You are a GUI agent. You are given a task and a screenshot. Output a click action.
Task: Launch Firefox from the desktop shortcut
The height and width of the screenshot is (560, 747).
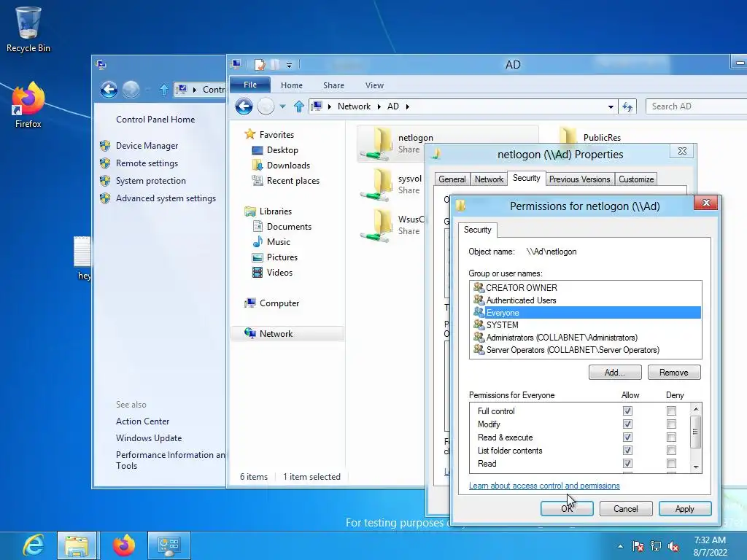28,105
